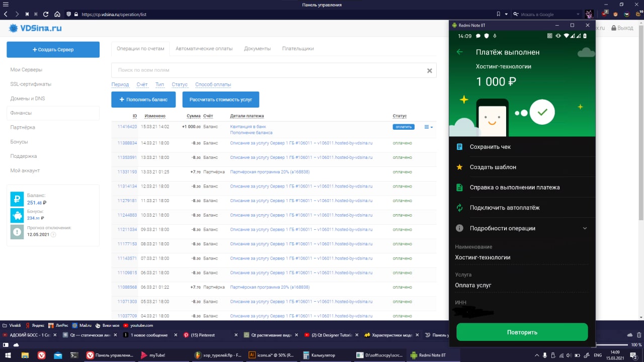
Task: Open Партнёрская программа 20% link dated 13.03.21
Action: pyautogui.click(x=270, y=172)
